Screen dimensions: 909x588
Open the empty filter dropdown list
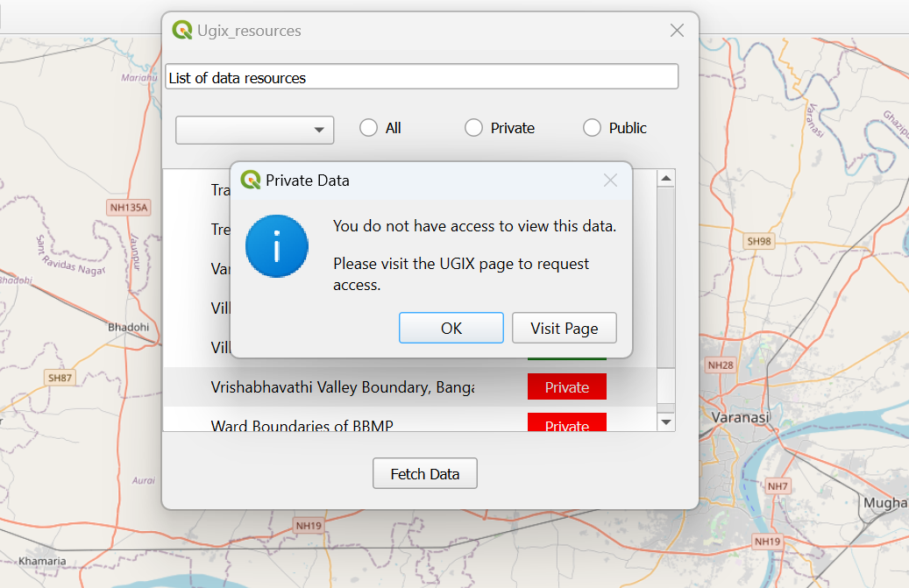tap(254, 129)
